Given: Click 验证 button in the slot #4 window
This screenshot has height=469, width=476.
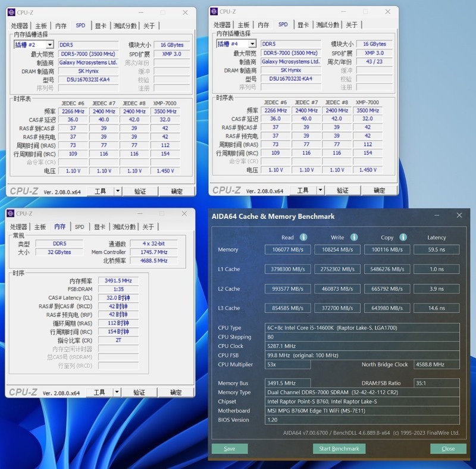Looking at the screenshot, I should pyautogui.click(x=342, y=190).
